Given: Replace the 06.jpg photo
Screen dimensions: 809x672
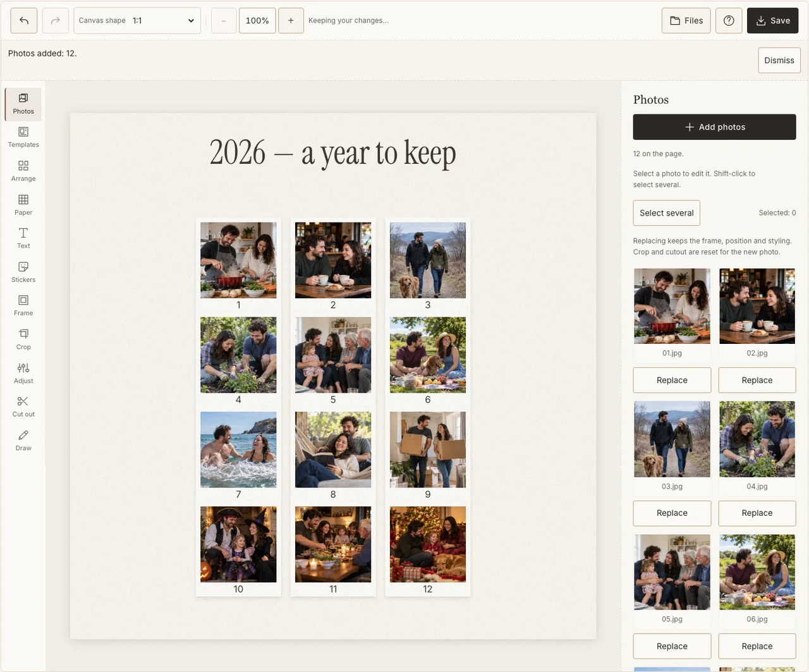Looking at the screenshot, I should point(757,646).
